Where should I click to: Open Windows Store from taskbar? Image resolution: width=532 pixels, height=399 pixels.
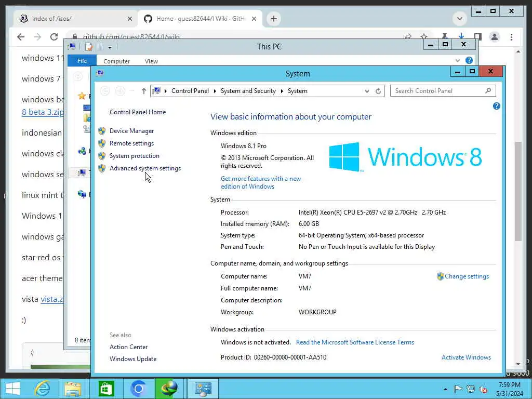click(x=106, y=389)
